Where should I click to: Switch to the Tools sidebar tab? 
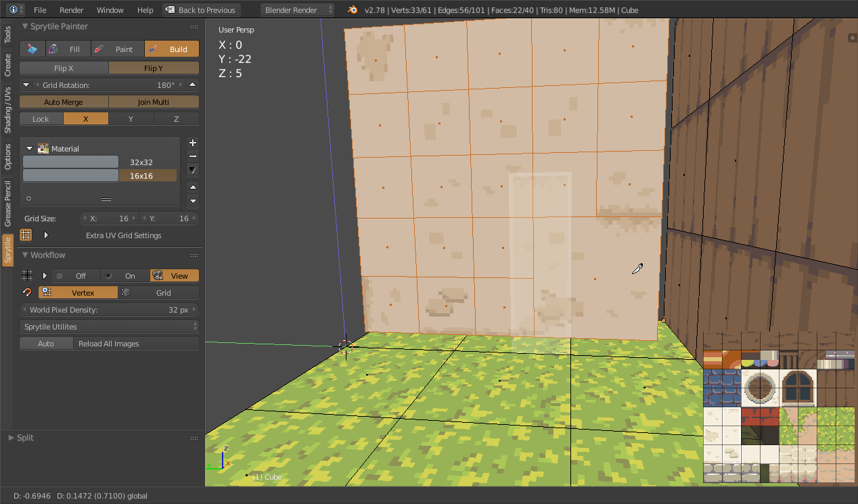tap(8, 35)
